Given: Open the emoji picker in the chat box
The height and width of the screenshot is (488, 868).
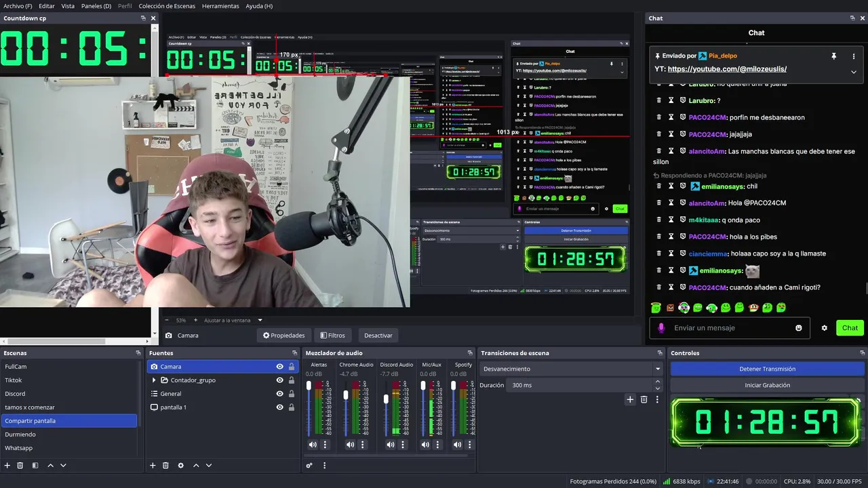Looking at the screenshot, I should (x=799, y=328).
